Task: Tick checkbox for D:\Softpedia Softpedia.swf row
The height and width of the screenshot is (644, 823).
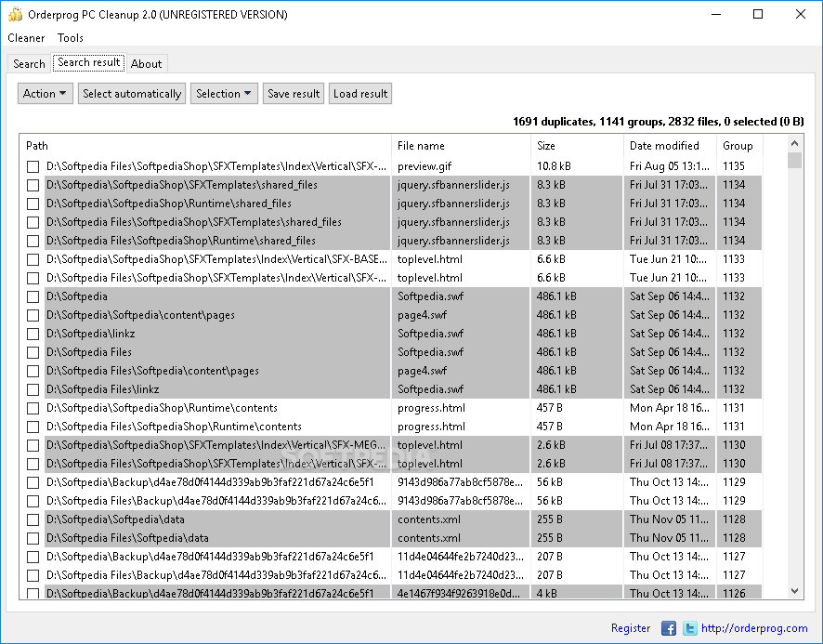Action: click(33, 296)
